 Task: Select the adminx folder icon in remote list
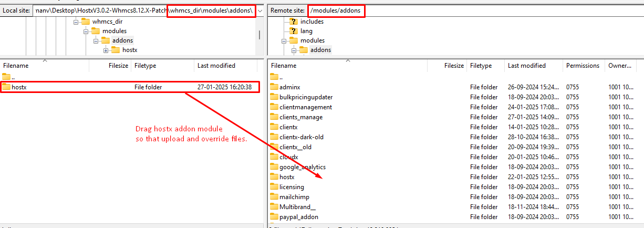click(274, 87)
